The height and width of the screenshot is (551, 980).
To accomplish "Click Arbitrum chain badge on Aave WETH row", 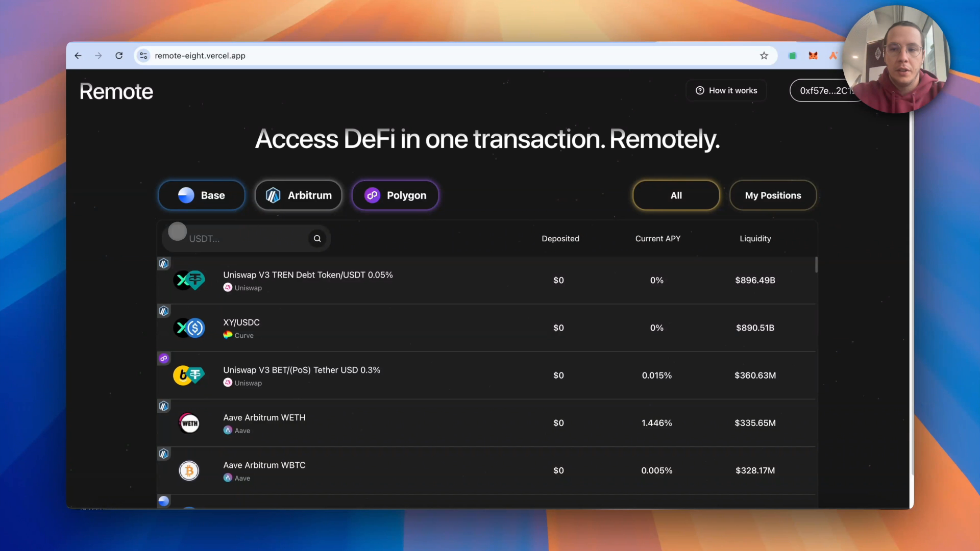I will [x=164, y=406].
